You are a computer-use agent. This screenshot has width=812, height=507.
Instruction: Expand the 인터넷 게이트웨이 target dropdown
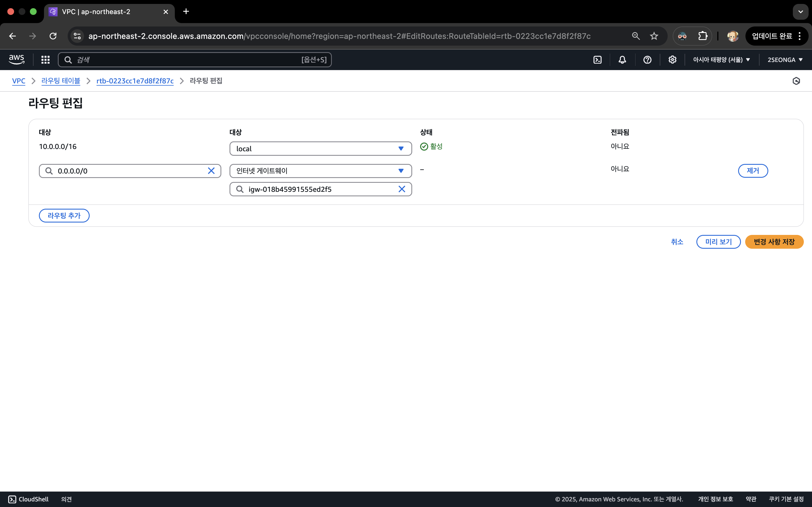321,171
